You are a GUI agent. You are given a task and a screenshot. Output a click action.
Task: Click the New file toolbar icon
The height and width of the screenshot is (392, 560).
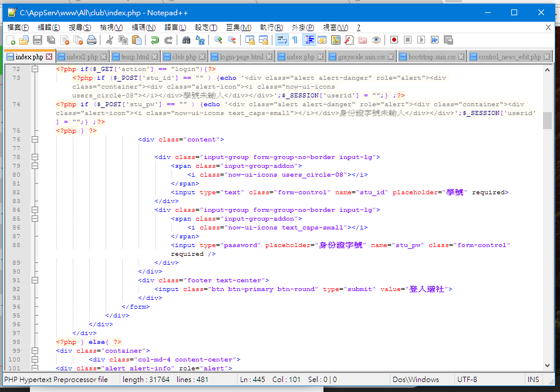(11, 40)
